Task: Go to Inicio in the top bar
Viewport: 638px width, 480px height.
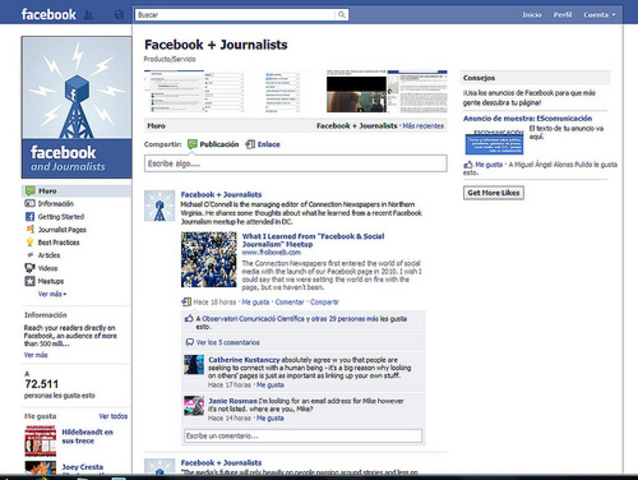Action: coord(532,15)
